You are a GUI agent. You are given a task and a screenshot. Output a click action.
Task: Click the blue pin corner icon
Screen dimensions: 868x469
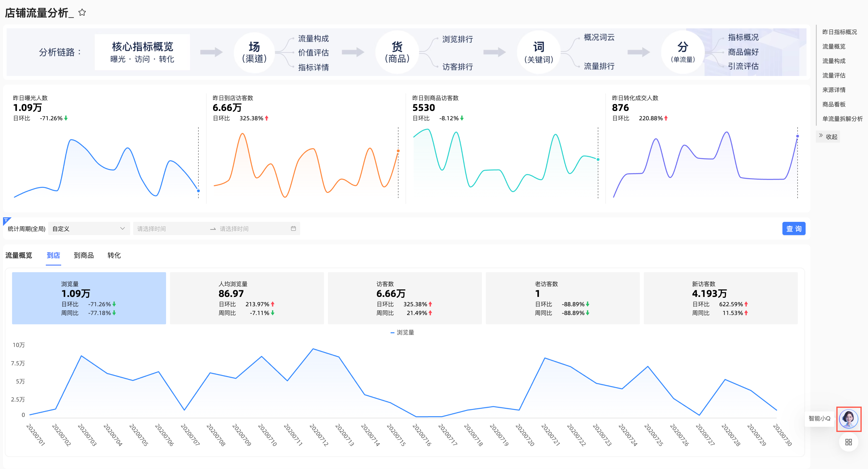point(6,220)
